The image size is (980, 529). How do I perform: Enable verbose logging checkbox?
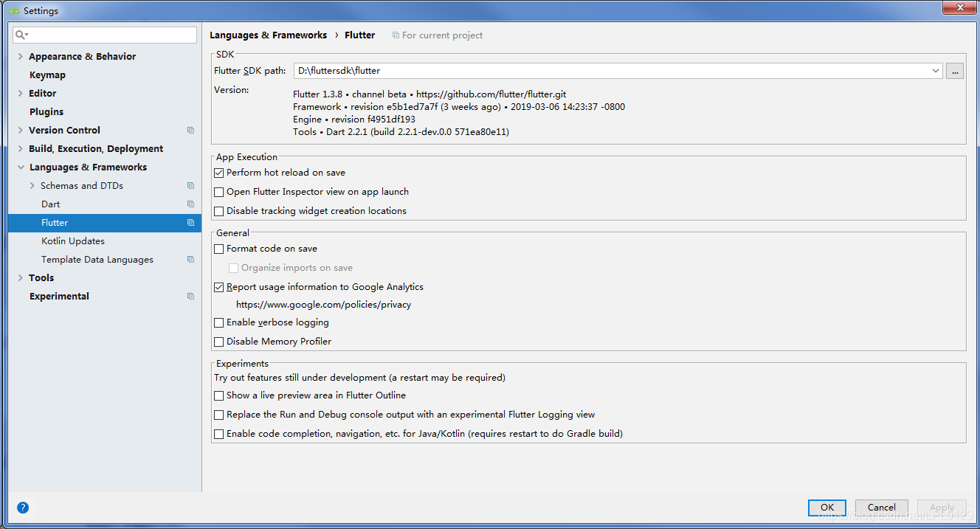[x=218, y=322]
